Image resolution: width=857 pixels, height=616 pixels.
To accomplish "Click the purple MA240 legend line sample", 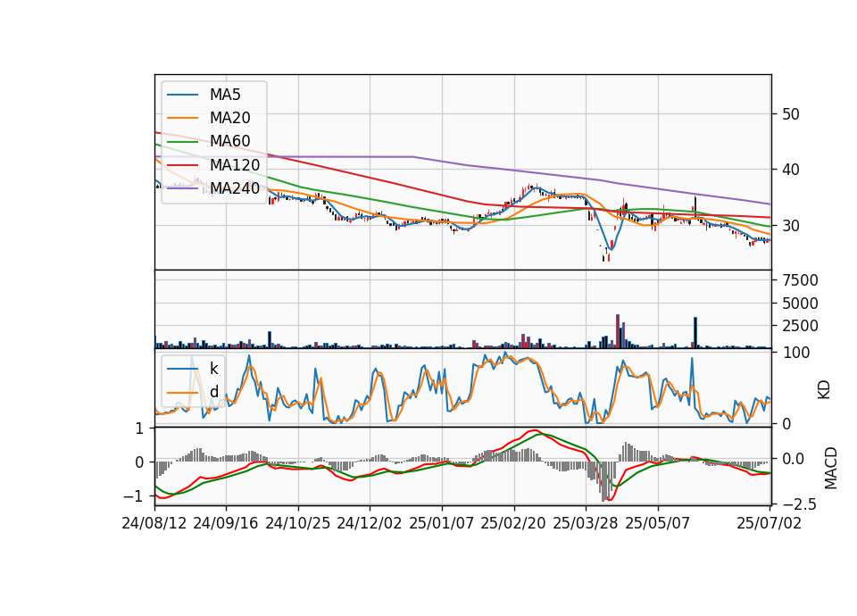I will point(182,188).
